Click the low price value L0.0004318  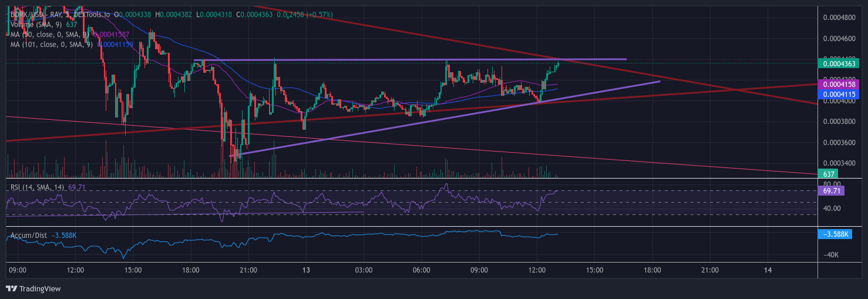click(216, 14)
